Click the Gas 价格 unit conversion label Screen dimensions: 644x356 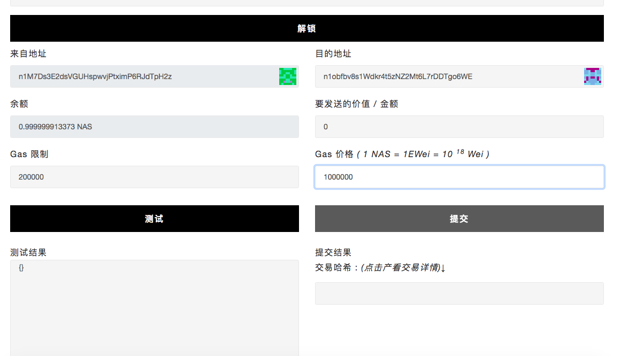point(402,154)
